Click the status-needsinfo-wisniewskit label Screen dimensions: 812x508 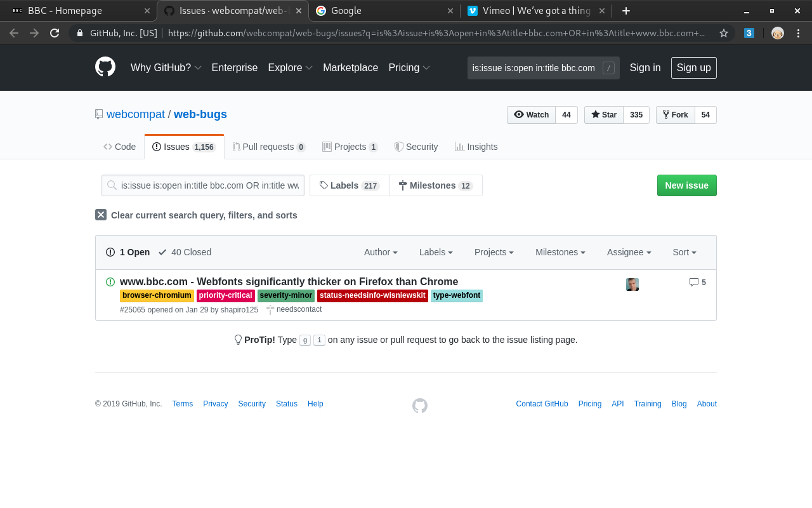[372, 295]
